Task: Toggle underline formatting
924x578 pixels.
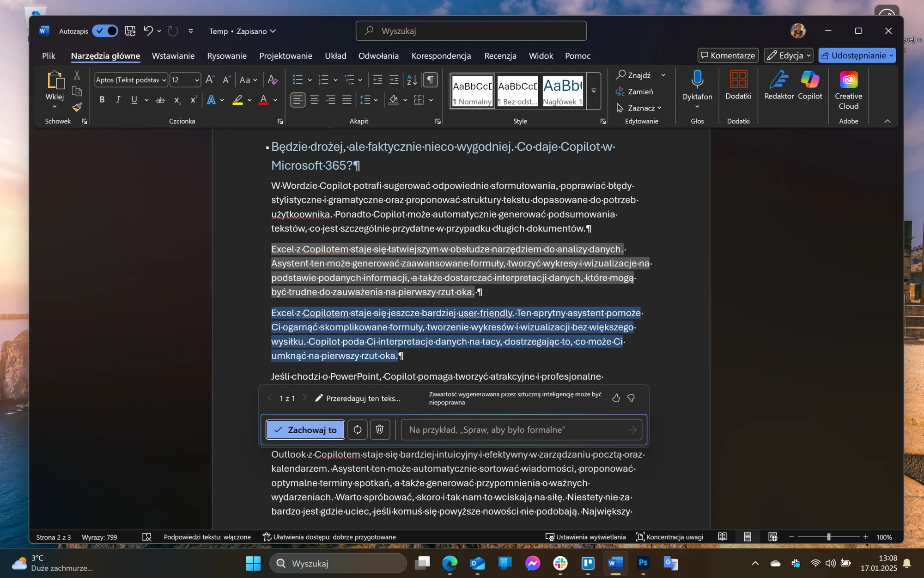Action: [x=134, y=100]
